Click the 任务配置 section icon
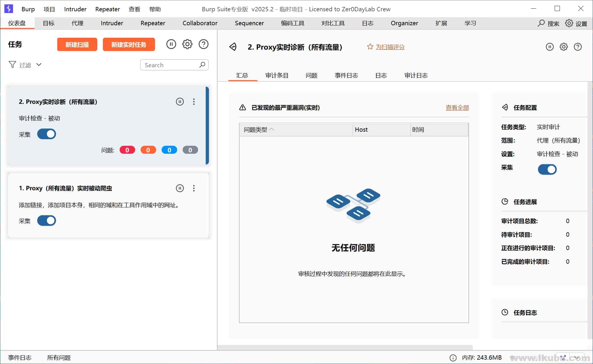The width and height of the screenshot is (593, 364). pos(505,107)
